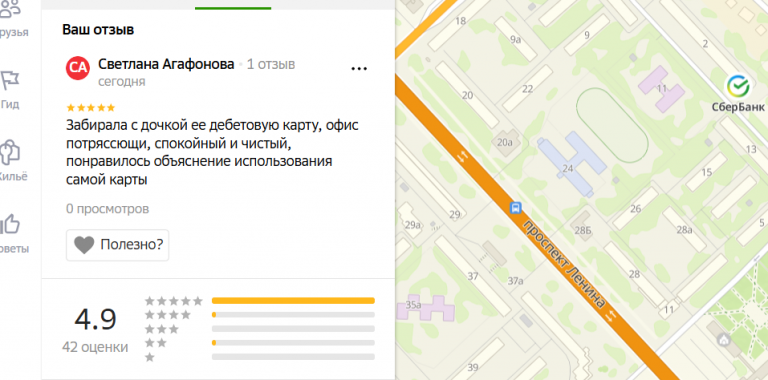Click building number 20а on map
The image size is (768, 380).
504,142
